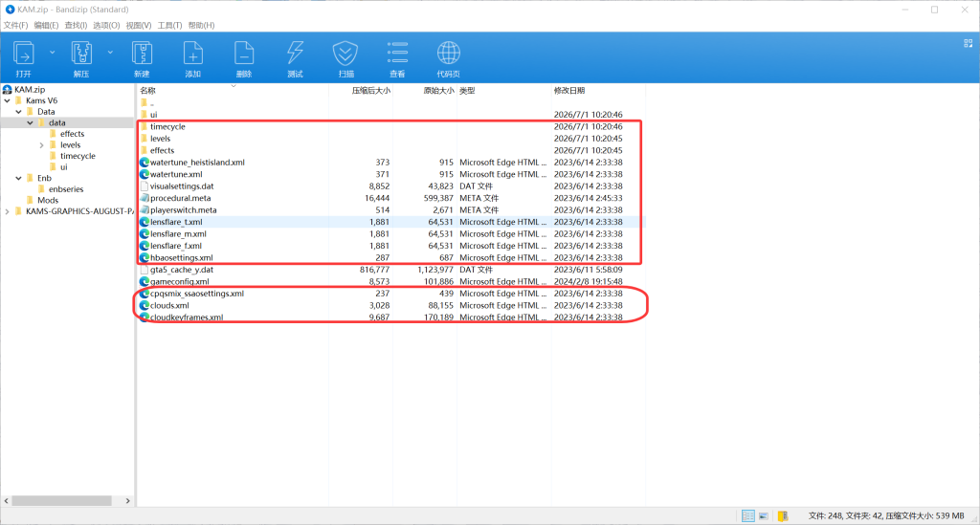Open the 文件(F) menu
The width and height of the screenshot is (980, 525).
15,25
